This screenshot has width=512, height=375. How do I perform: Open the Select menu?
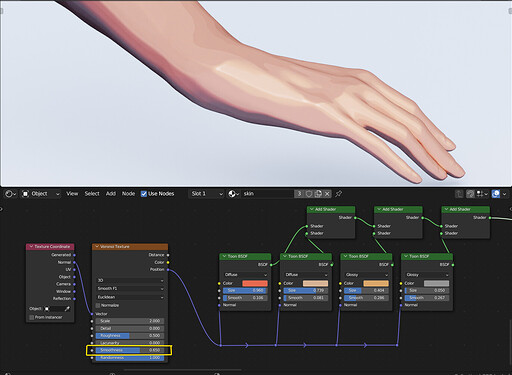[x=92, y=194]
